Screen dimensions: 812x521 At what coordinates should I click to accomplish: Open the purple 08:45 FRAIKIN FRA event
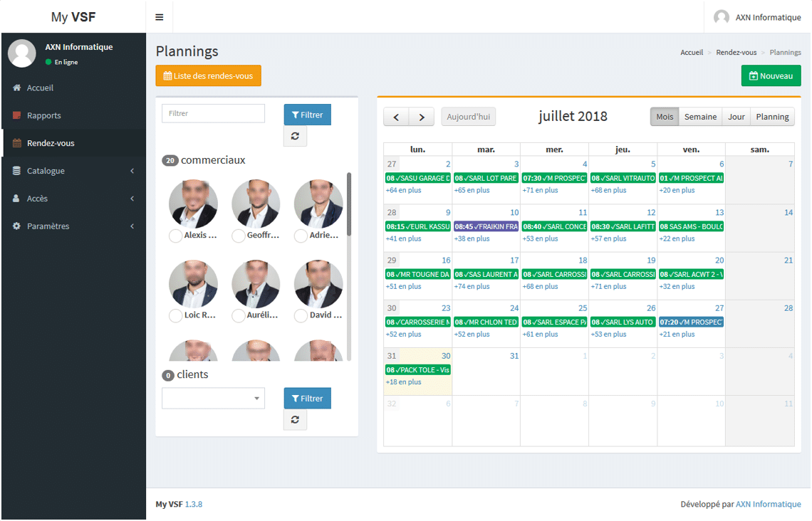coord(486,226)
